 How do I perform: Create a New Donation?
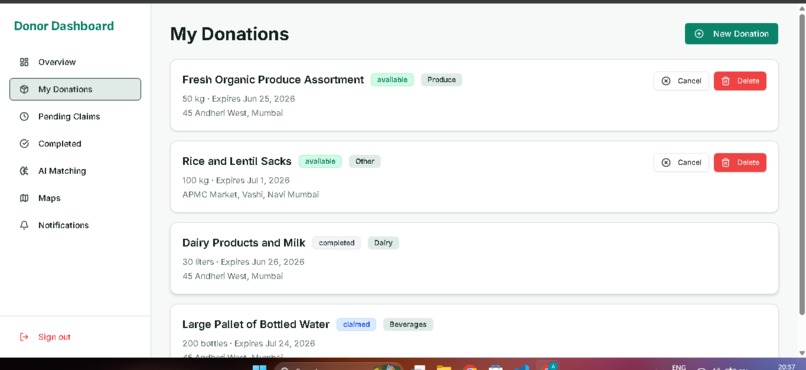[731, 34]
